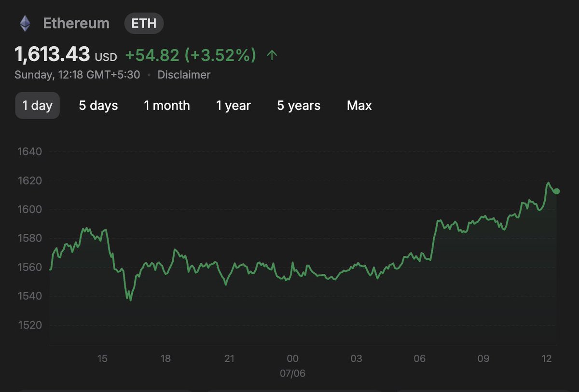Click the 1,613.43 price value

tap(53, 55)
